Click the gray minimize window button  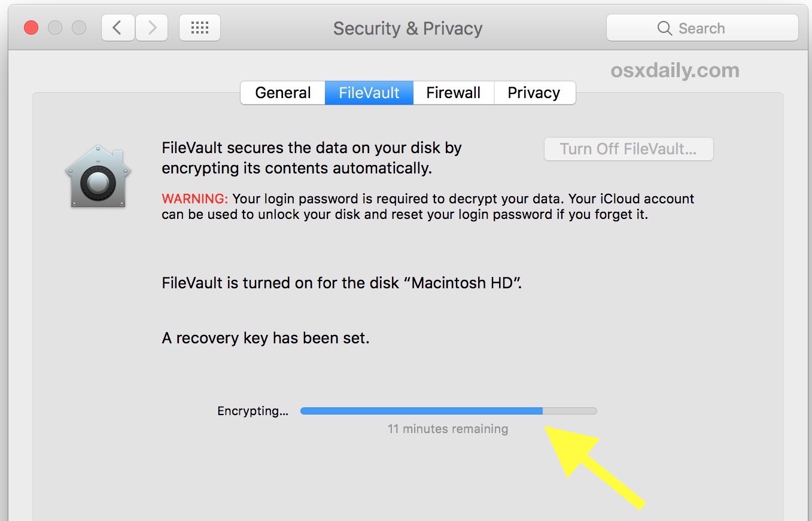[55, 28]
